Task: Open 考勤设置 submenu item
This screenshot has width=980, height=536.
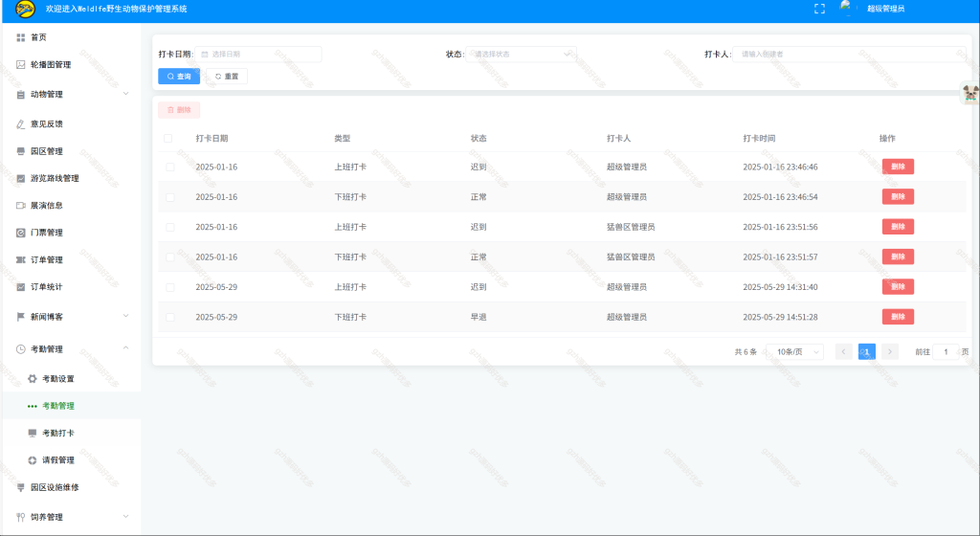Action: (71, 379)
